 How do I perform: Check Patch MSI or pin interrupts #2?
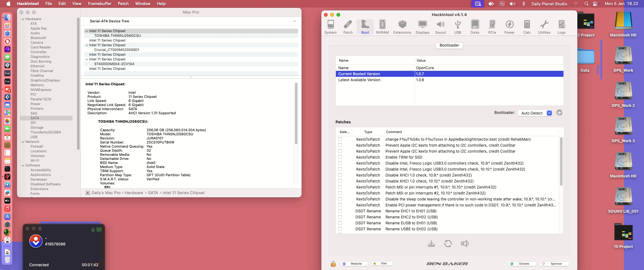(x=340, y=193)
